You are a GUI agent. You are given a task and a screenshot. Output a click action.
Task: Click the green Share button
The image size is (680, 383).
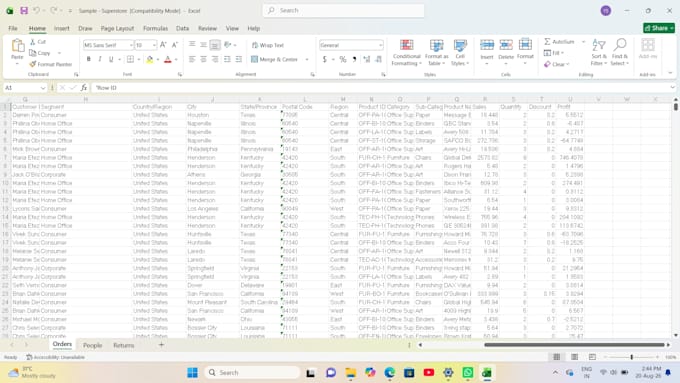[659, 28]
